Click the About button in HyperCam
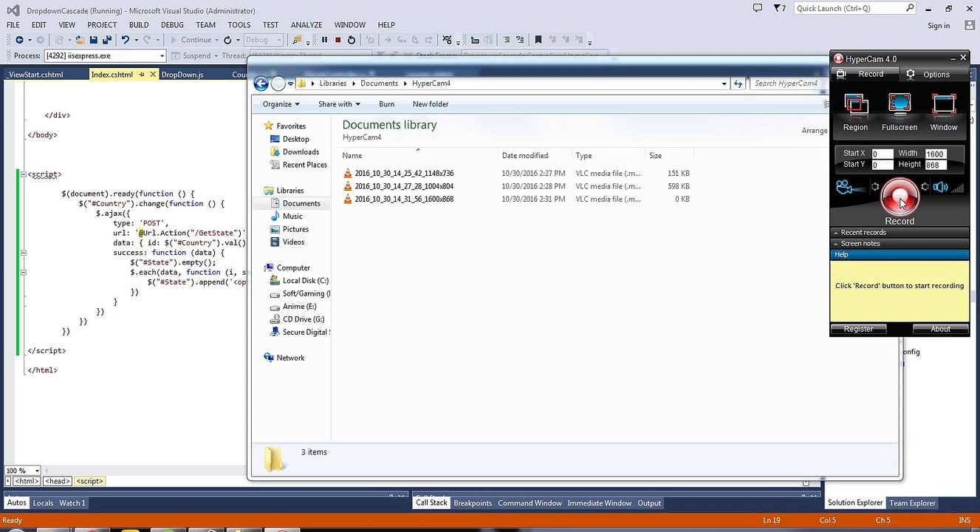The height and width of the screenshot is (532, 980). point(940,329)
